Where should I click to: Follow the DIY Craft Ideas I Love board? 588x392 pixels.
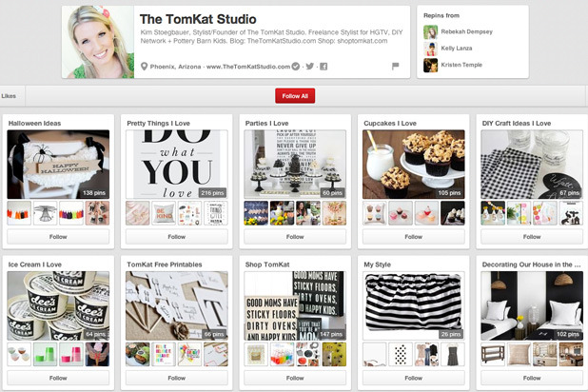coord(531,236)
